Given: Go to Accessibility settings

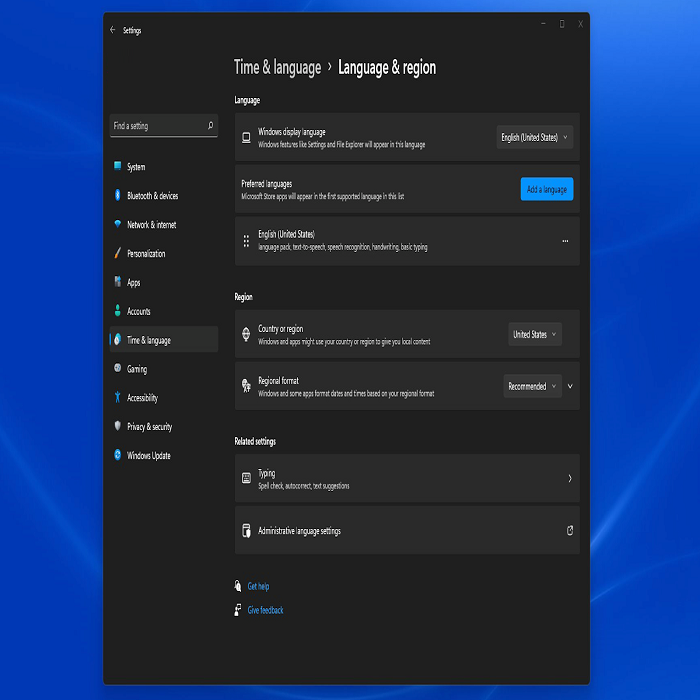Looking at the screenshot, I should click(164, 397).
